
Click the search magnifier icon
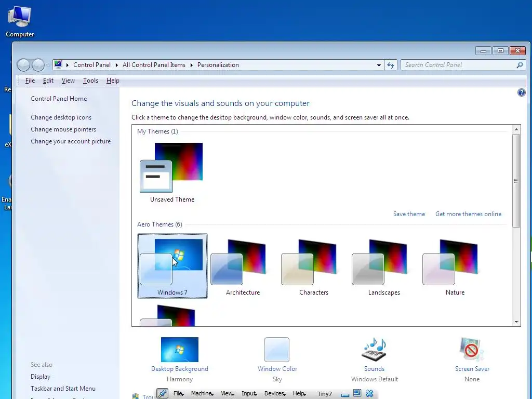click(520, 65)
